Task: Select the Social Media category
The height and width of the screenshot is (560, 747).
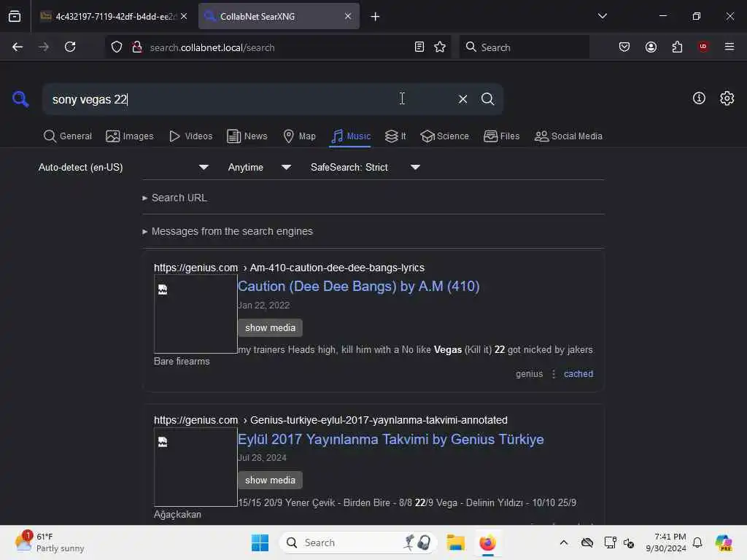Action: coord(568,136)
